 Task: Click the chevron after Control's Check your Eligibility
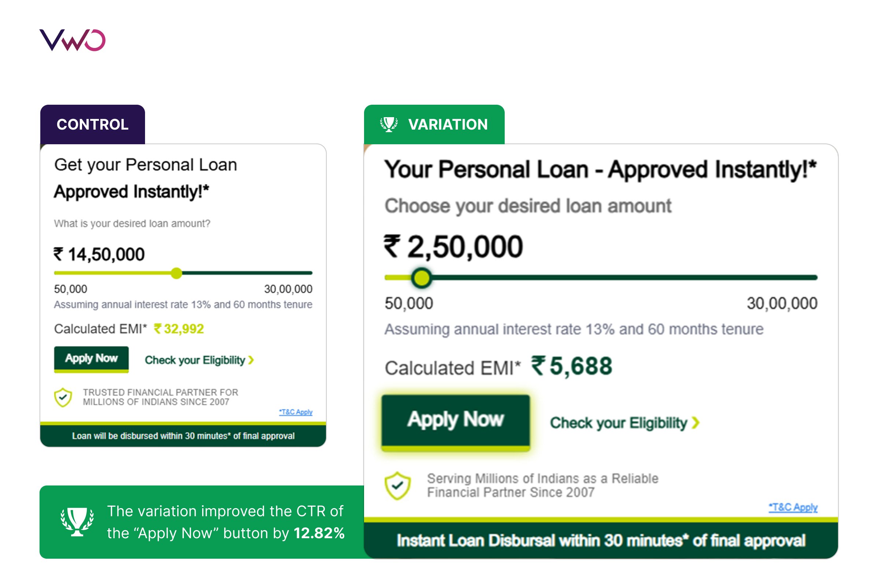click(x=251, y=360)
